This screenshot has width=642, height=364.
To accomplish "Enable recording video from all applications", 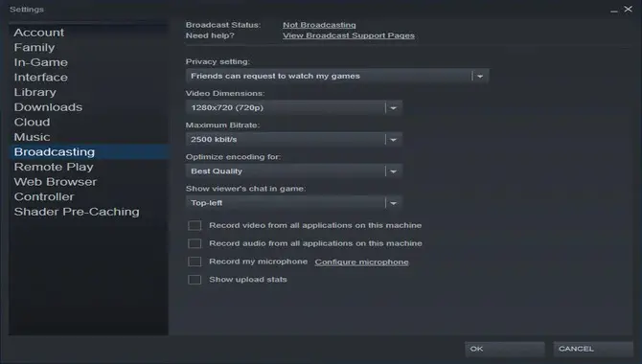I will pos(195,226).
